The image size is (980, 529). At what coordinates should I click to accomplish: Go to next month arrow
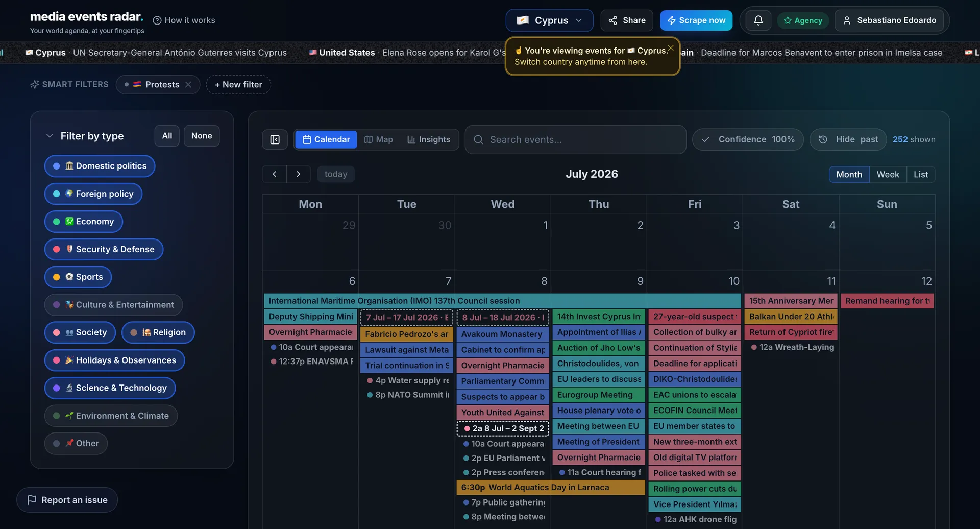tap(299, 174)
